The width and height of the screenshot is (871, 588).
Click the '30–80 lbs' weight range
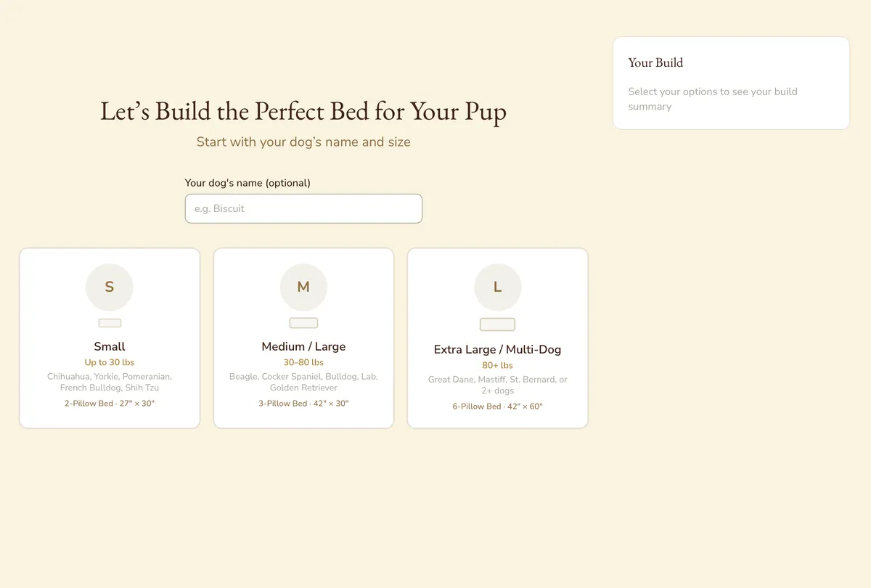pyautogui.click(x=303, y=362)
